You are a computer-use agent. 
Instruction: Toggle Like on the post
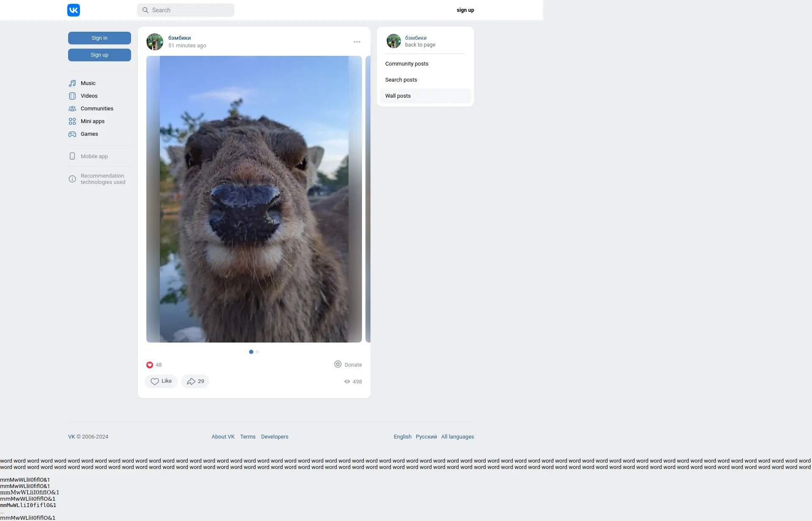pos(161,381)
